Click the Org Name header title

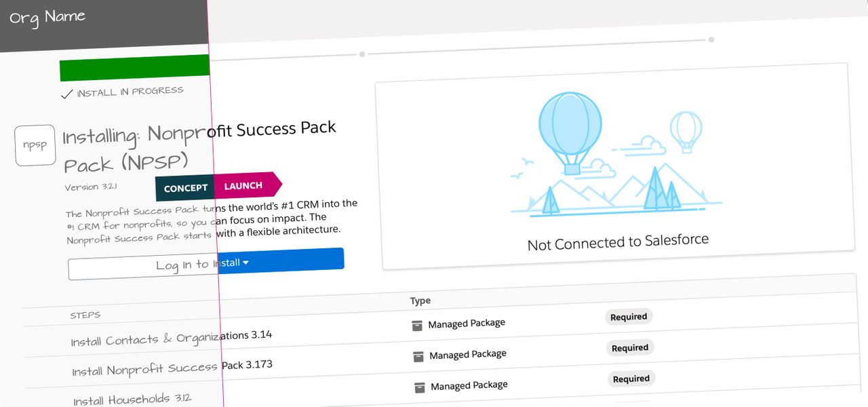pyautogui.click(x=47, y=17)
